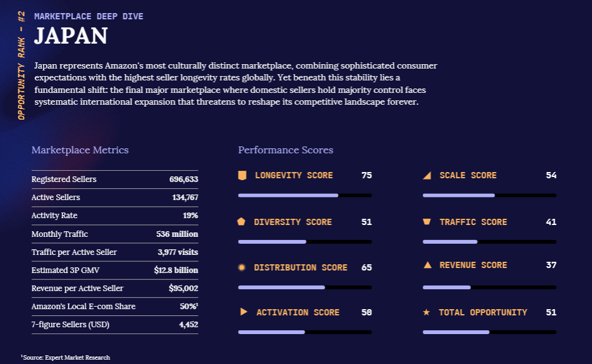The width and height of the screenshot is (592, 364).
Task: Select the Estimated 3P GMV row
Action: point(115,271)
